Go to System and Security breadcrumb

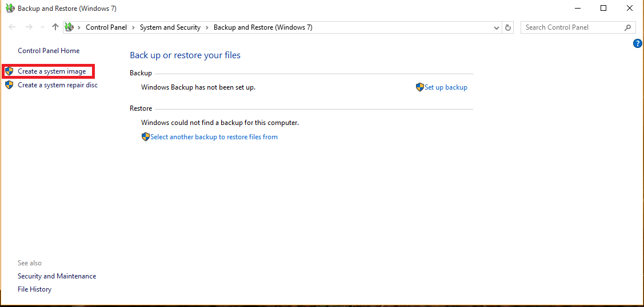170,27
